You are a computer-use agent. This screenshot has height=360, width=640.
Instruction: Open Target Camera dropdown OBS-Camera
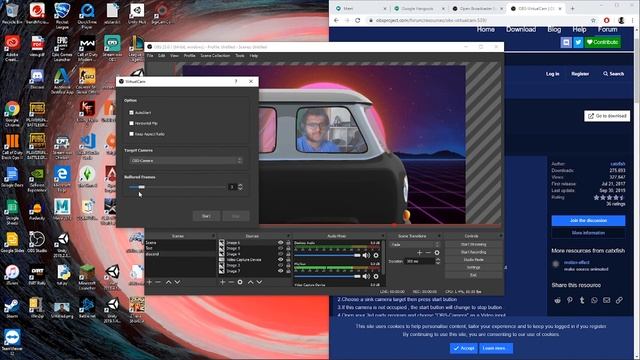[x=186, y=161]
